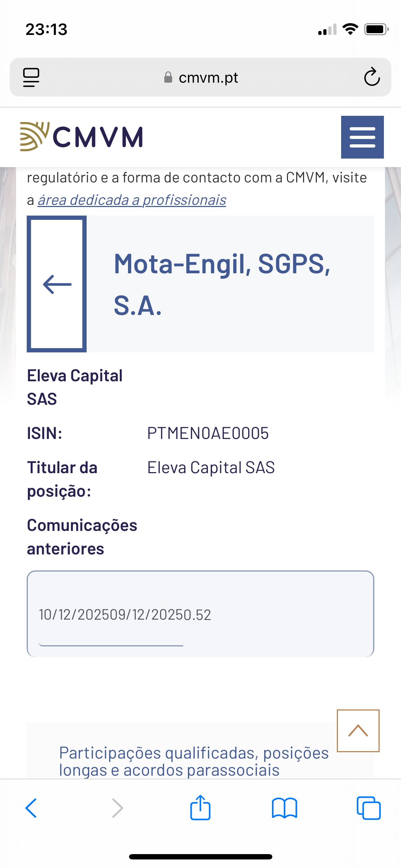Image resolution: width=401 pixels, height=868 pixels.
Task: Show all open Safari tabs
Action: click(x=369, y=808)
